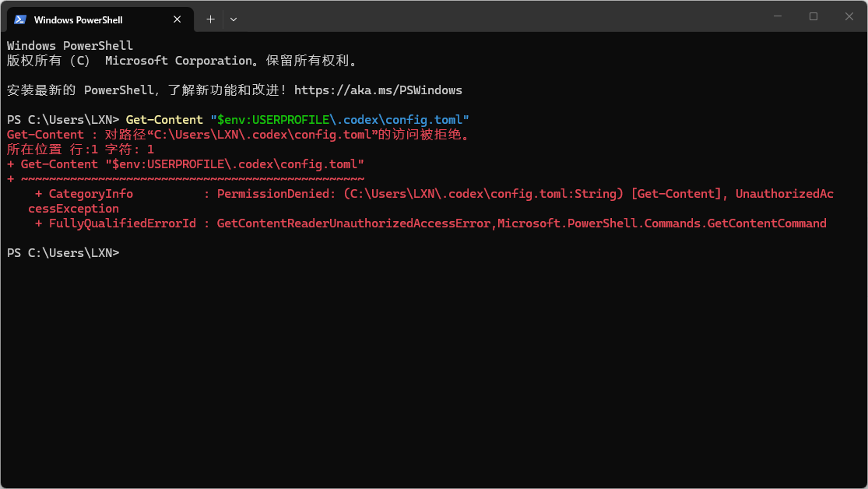
Task: Click the PowerShell icon in the tab
Action: 20,19
